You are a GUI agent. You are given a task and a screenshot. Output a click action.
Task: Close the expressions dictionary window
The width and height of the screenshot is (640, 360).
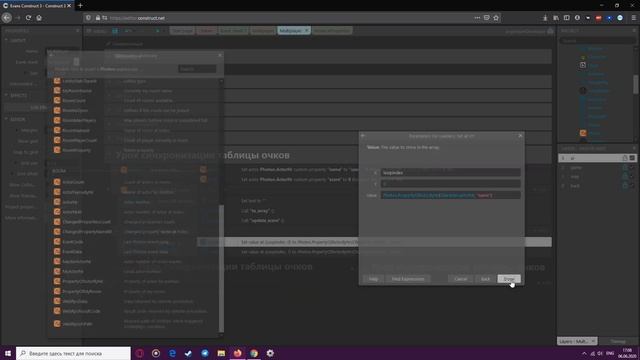[x=220, y=55]
